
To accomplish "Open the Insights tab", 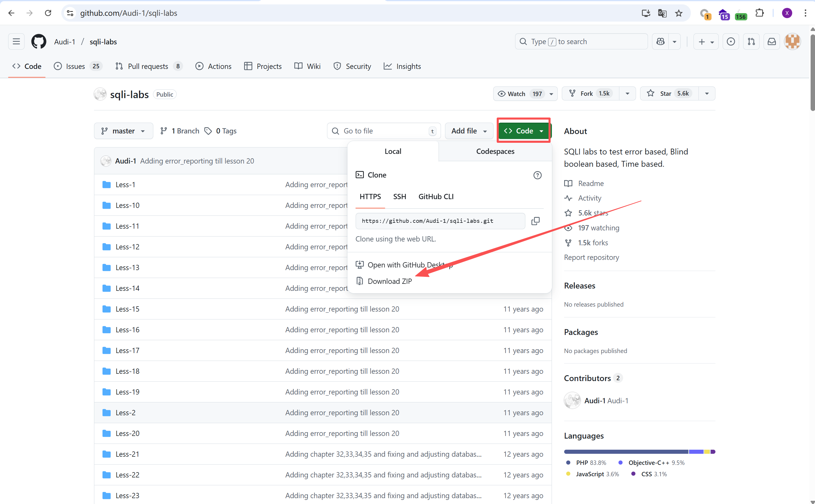I will pos(402,66).
